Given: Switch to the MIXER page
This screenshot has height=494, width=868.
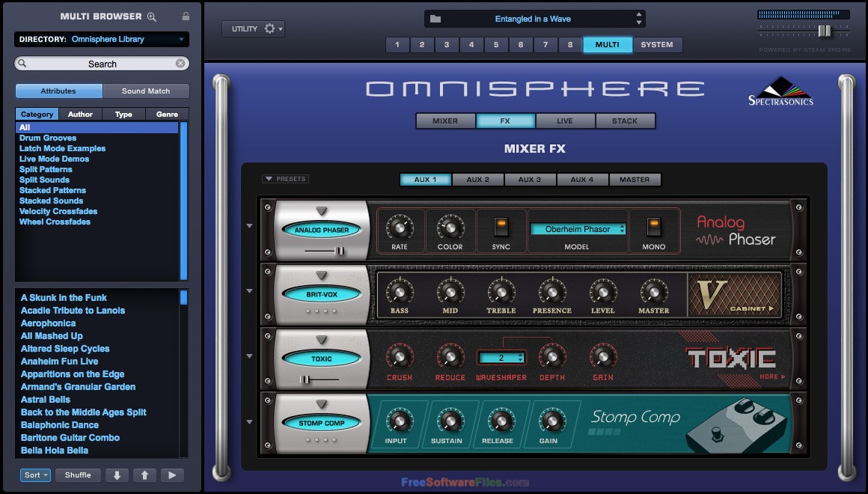Looking at the screenshot, I should (x=446, y=121).
